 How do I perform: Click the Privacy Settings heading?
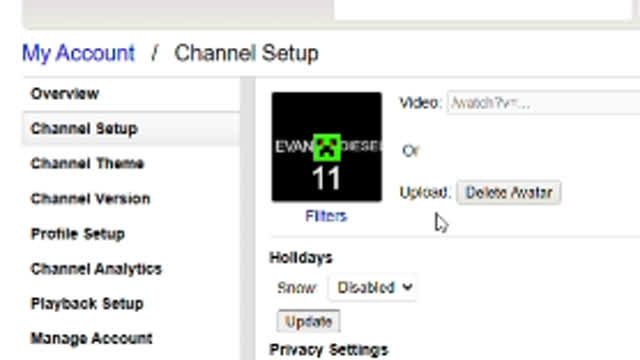329,350
